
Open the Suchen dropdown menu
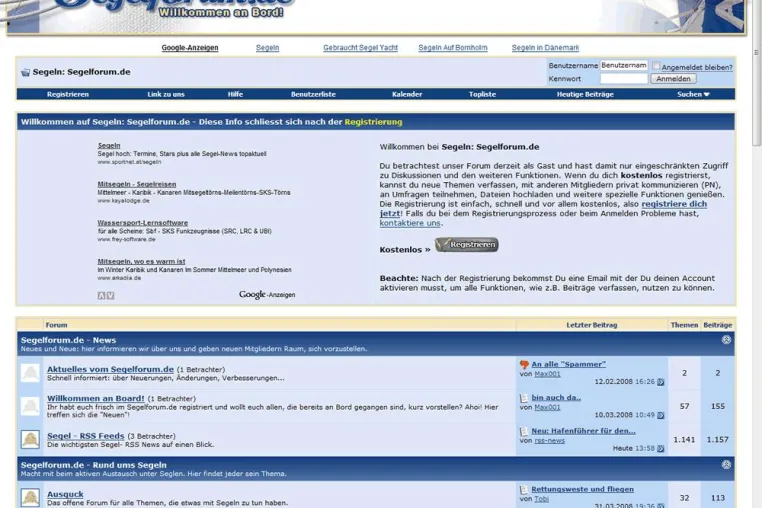(693, 94)
